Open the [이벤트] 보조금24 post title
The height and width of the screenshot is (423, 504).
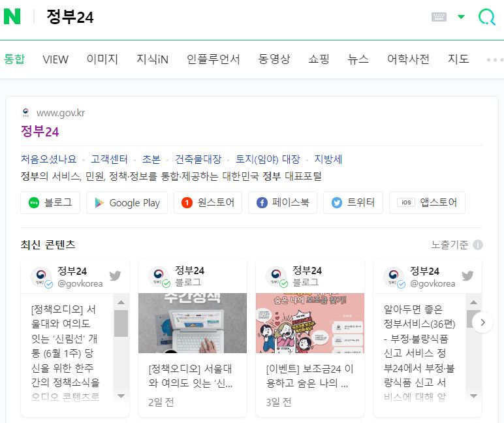(x=309, y=376)
